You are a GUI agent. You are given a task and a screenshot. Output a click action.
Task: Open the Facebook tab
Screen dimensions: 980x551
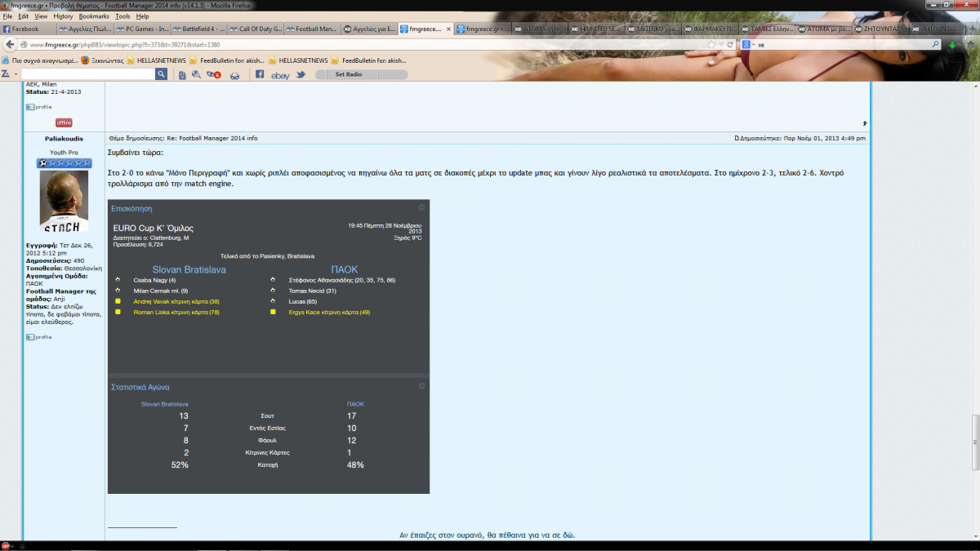click(29, 29)
